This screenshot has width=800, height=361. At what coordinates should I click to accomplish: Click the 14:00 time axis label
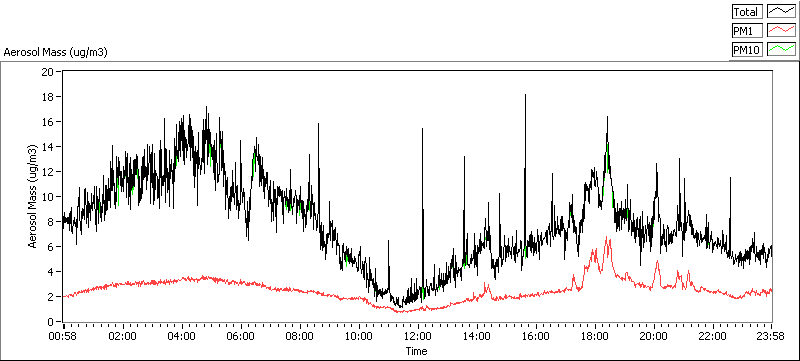pyautogui.click(x=477, y=336)
